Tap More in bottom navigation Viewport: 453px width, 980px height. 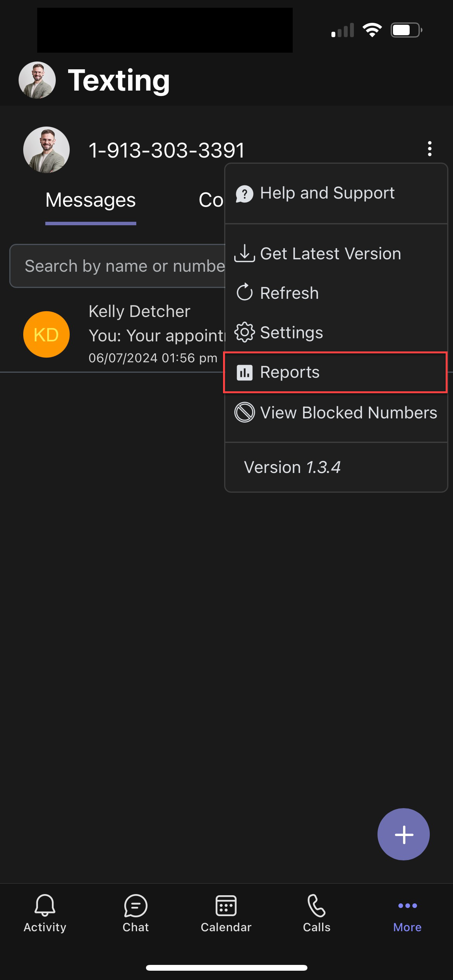click(x=407, y=913)
